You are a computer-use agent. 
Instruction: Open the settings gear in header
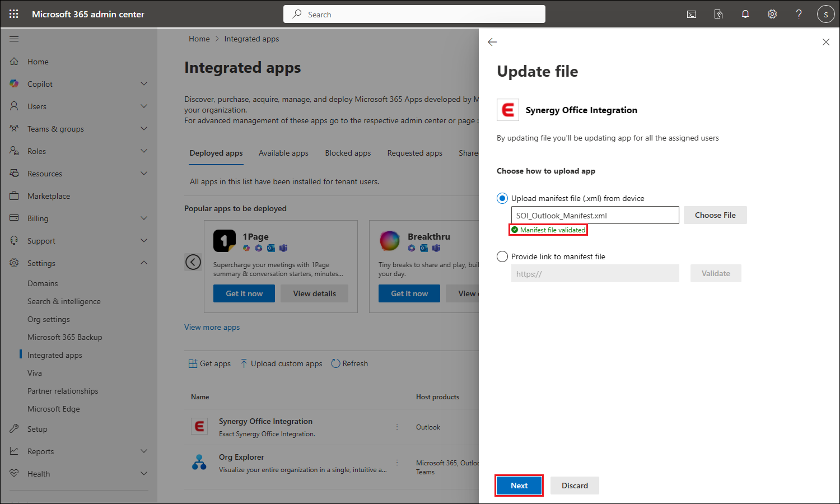(772, 14)
